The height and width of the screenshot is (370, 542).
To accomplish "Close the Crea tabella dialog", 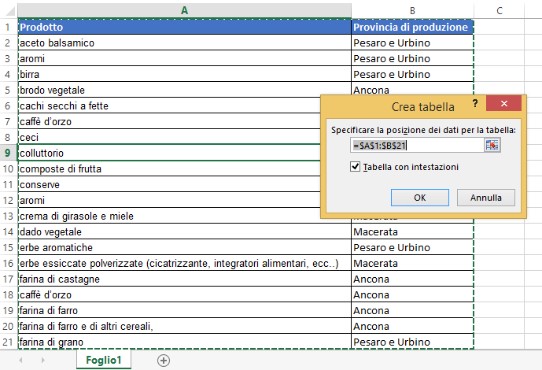I will (504, 103).
